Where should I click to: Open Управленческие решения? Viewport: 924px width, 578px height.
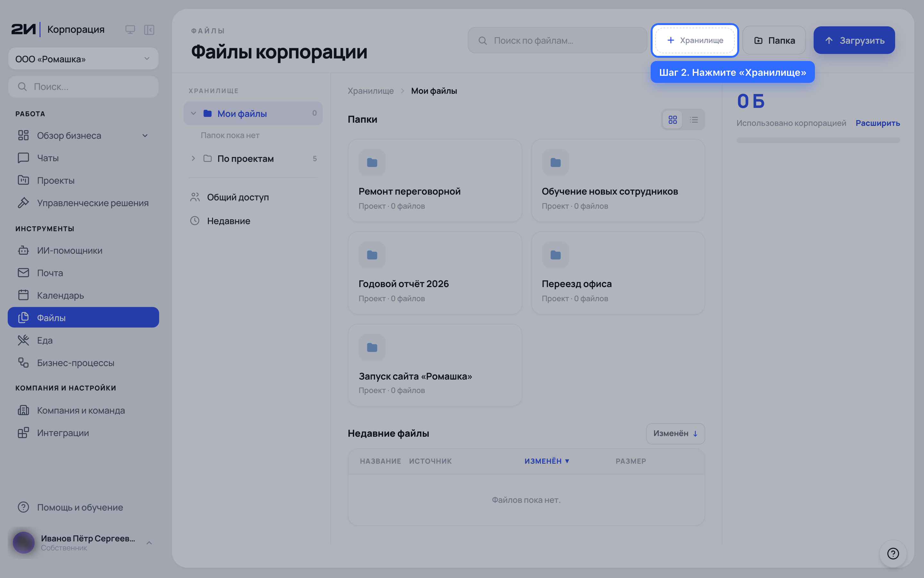(x=83, y=203)
